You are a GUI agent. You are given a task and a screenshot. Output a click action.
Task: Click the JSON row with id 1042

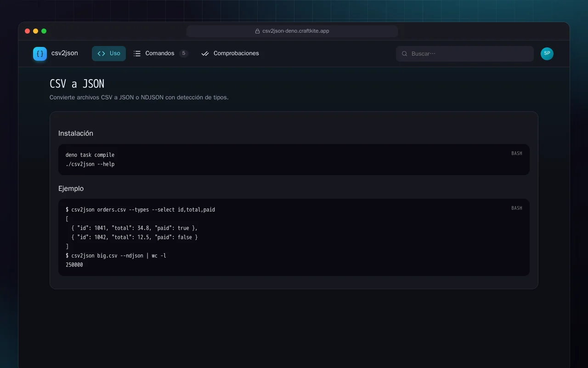135,237
